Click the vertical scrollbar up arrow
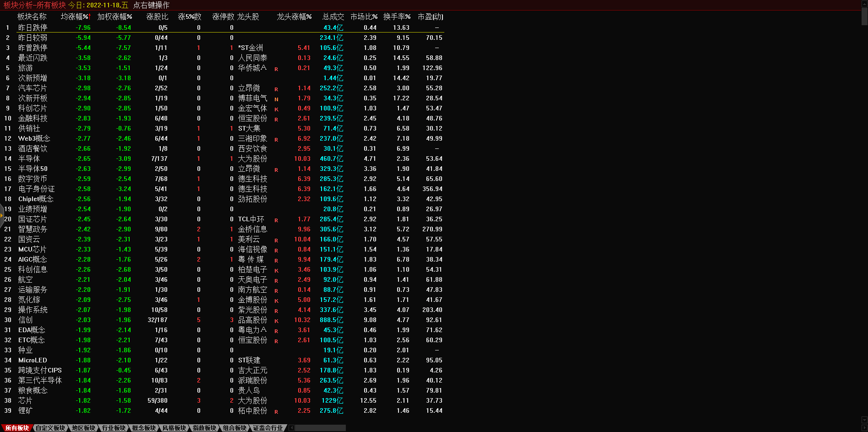Screen dimensions: 868x432 864,4
